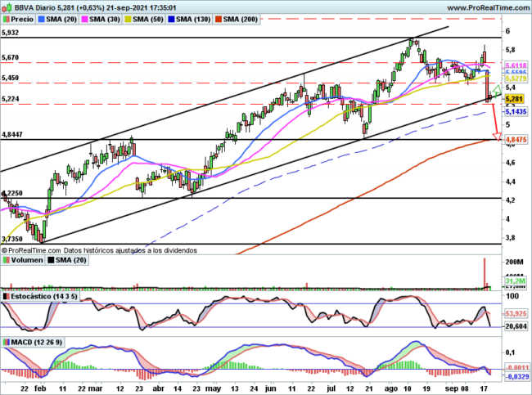Click the abr date axis label
The height and width of the screenshot is (395, 532).
[159, 388]
